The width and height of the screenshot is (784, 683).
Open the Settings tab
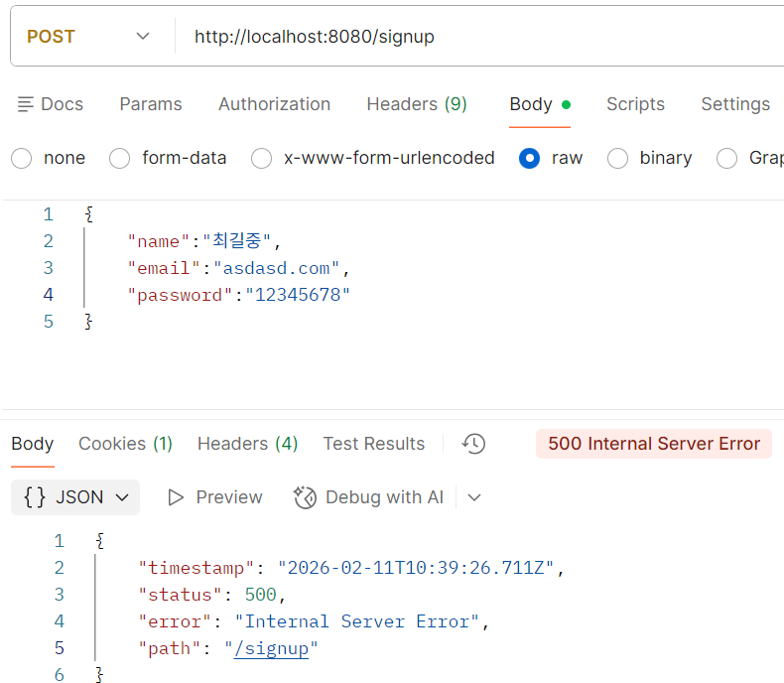pos(735,104)
